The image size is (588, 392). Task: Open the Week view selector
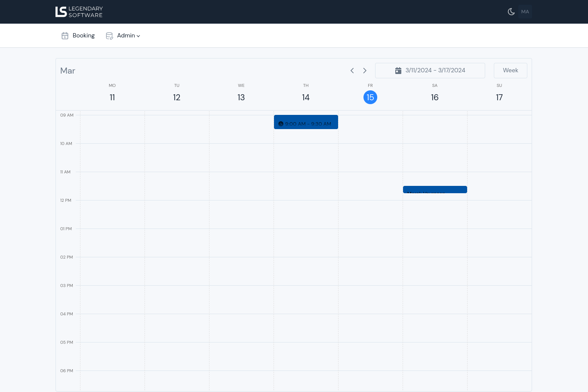tap(510, 71)
